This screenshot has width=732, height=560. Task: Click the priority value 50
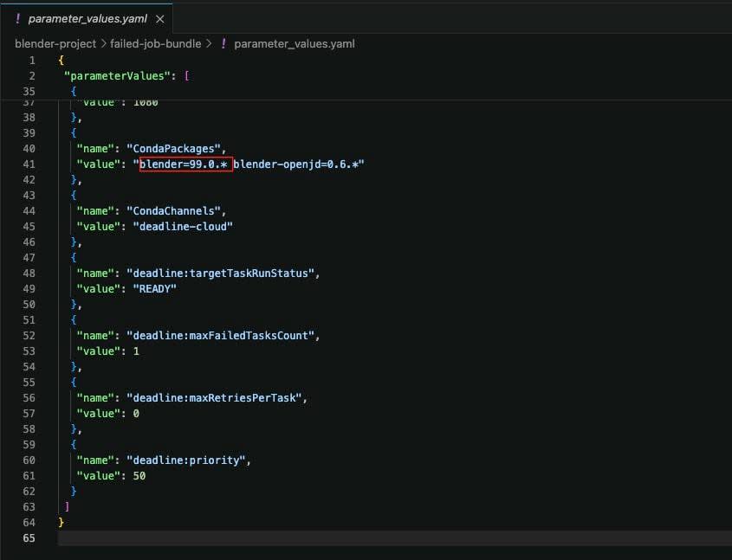click(x=139, y=475)
